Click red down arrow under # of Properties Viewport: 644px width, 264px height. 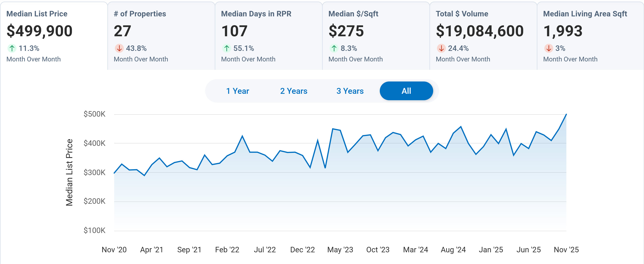[119, 48]
